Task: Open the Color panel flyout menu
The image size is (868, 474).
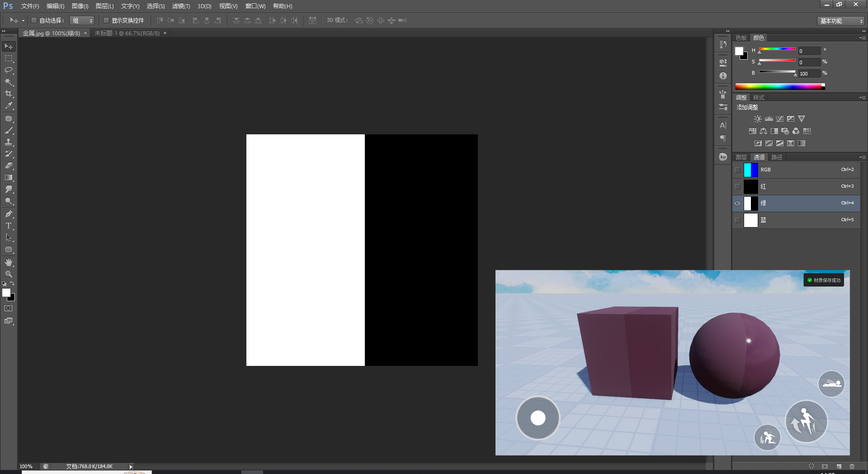Action: tap(863, 38)
